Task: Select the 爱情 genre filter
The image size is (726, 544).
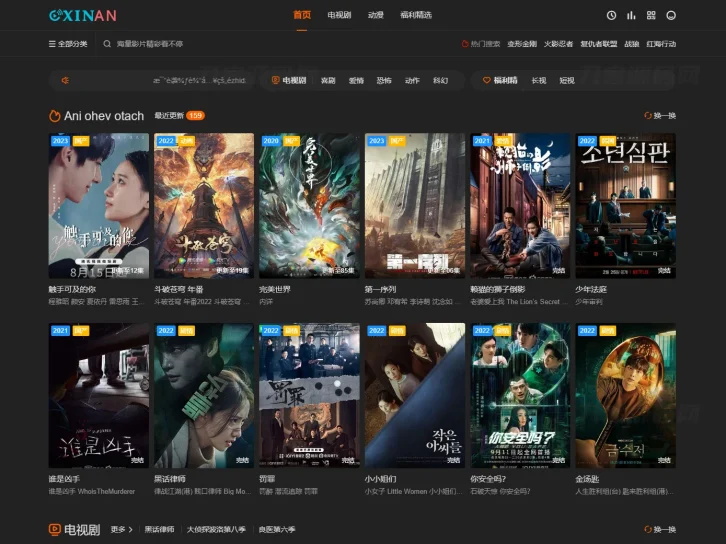Action: click(356, 81)
